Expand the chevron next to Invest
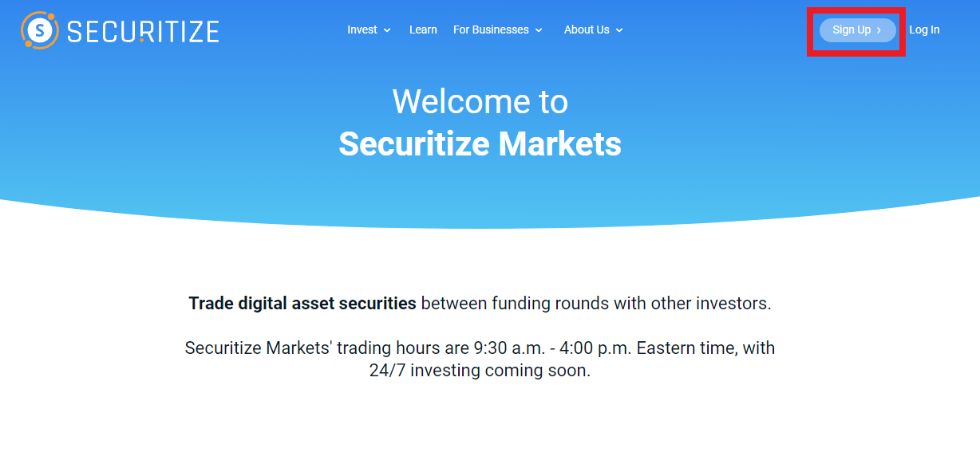Viewport: 980px width, 452px height. click(387, 30)
